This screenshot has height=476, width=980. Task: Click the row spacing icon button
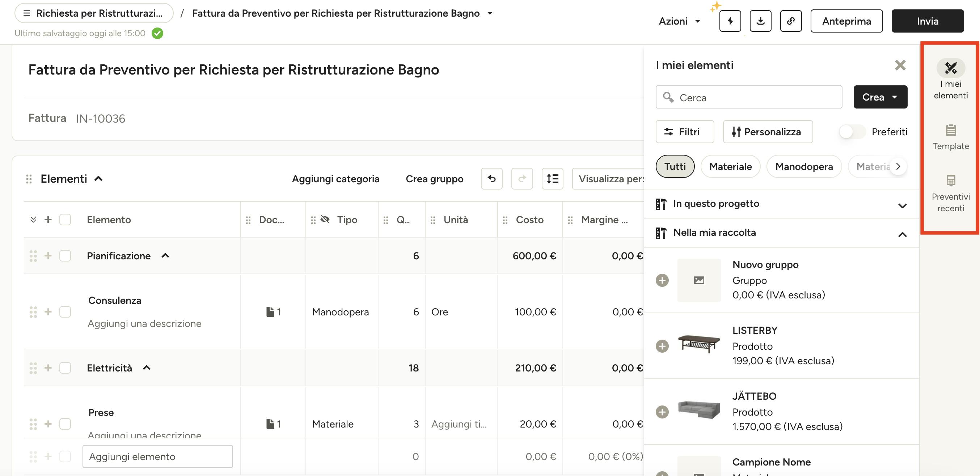tap(552, 178)
